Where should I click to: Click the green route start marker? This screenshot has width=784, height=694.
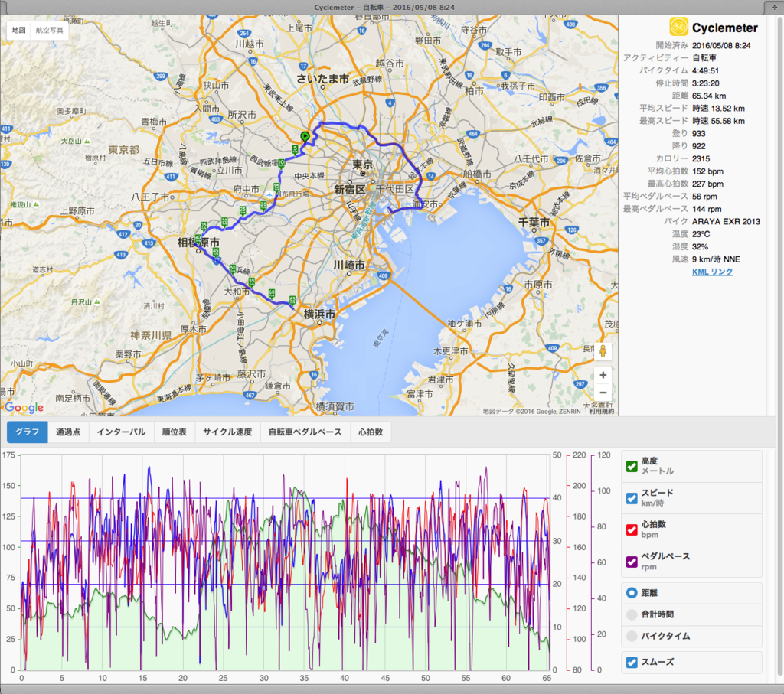(x=305, y=136)
